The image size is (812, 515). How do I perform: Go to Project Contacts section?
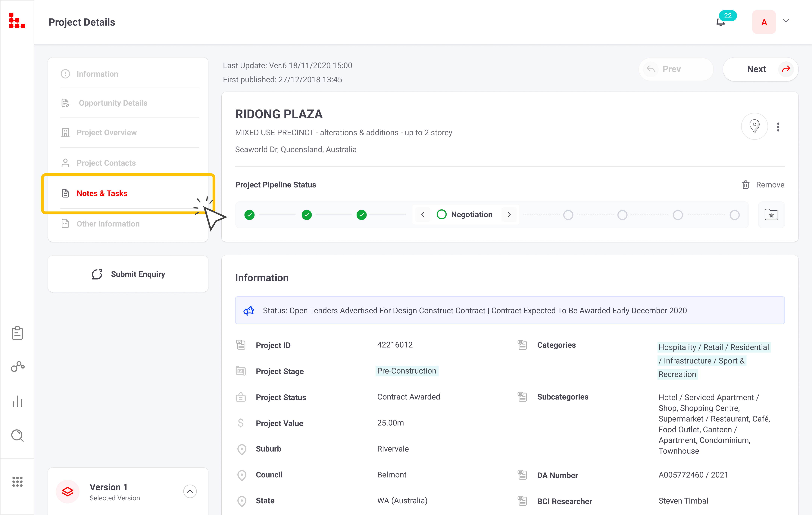coord(106,163)
